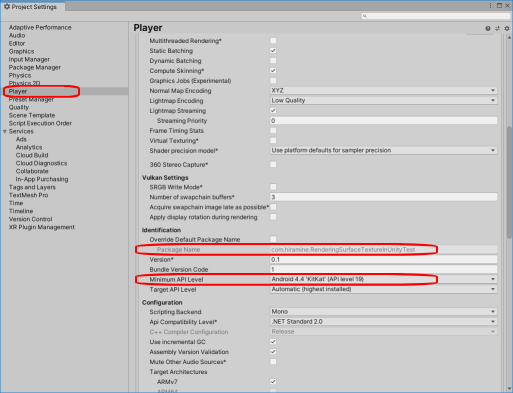Toggle Use incremental GC checkbox
Screen dimensions: 513x393
273,342
